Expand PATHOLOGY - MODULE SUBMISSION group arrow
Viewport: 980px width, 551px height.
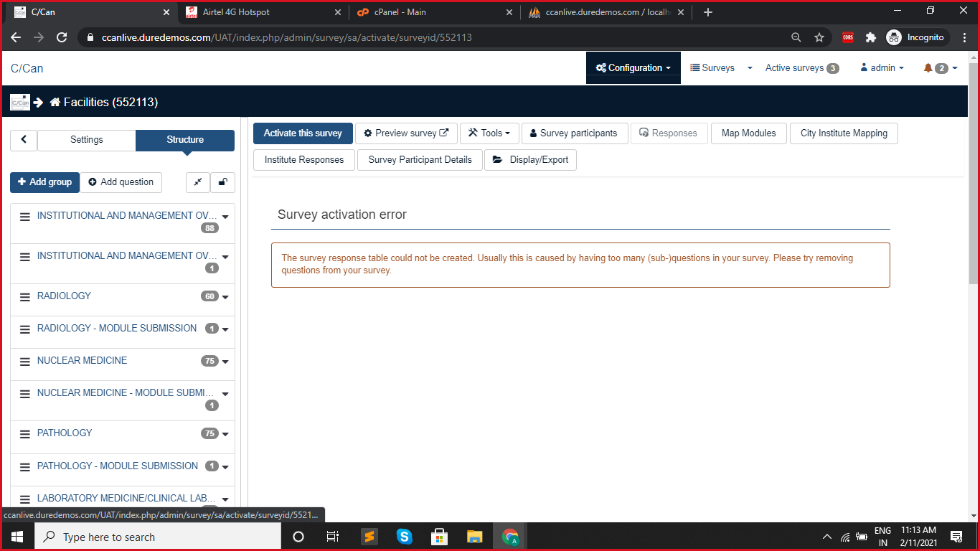pos(225,467)
